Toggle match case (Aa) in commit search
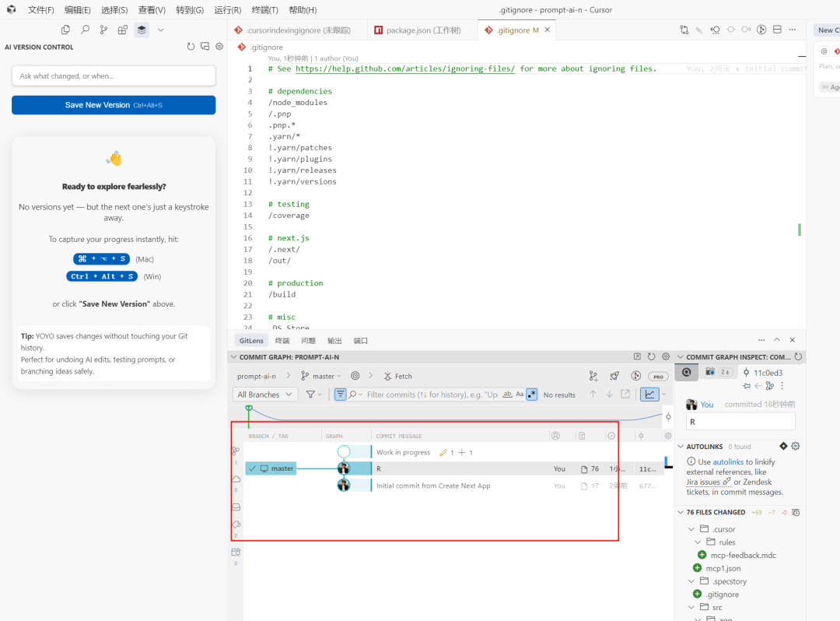 point(520,395)
